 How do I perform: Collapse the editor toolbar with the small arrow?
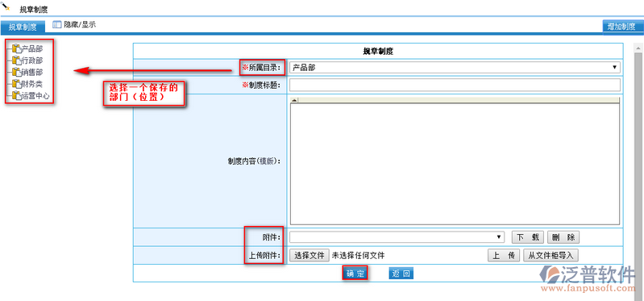pos(294,100)
